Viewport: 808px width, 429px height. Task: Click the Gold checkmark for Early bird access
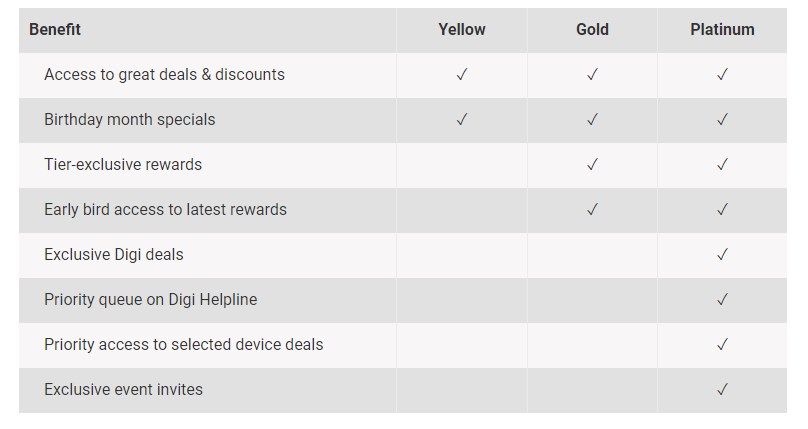[592, 210]
